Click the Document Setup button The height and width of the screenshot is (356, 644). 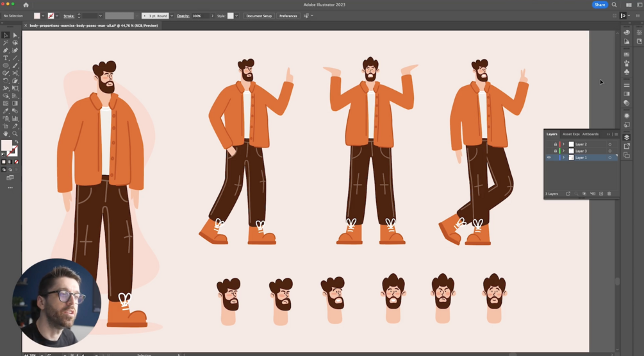[x=259, y=16]
